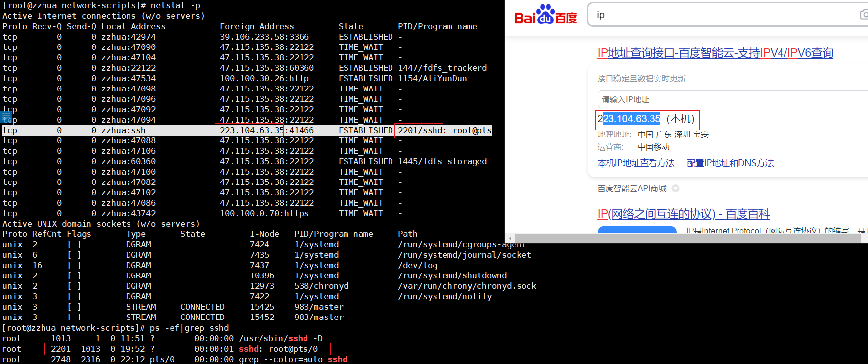The image size is (868, 364).
Task: Open the 本机IP地址查看方法 link
Action: tap(636, 163)
